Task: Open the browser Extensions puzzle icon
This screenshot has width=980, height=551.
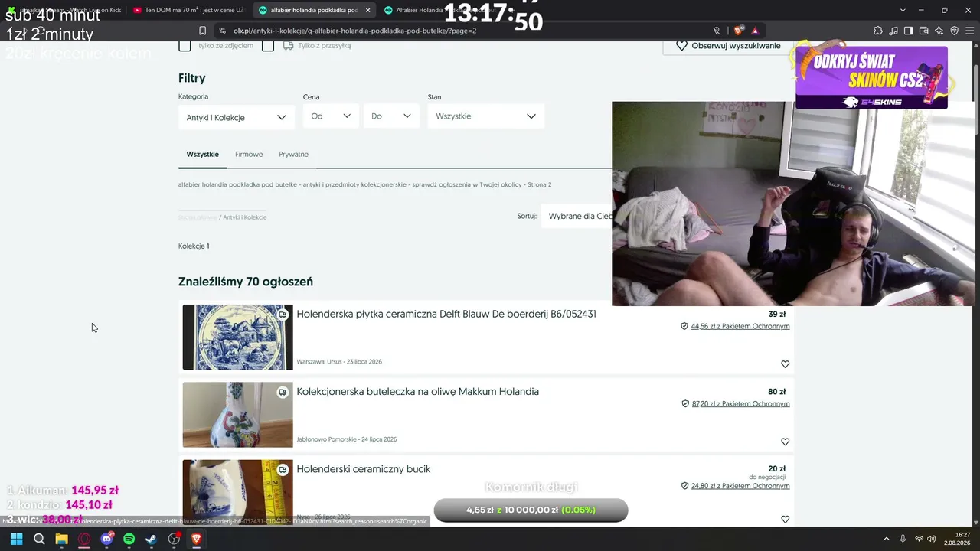Action: pyautogui.click(x=877, y=31)
